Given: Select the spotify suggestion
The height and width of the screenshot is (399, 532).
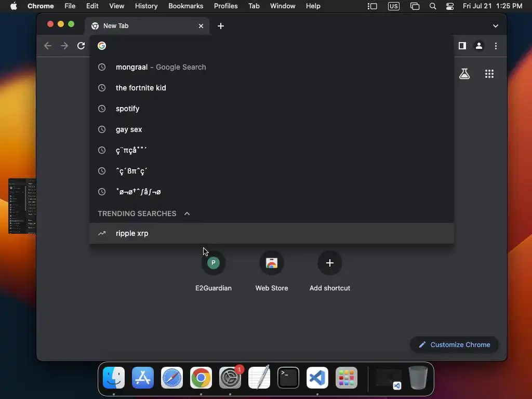Looking at the screenshot, I should 271,109.
